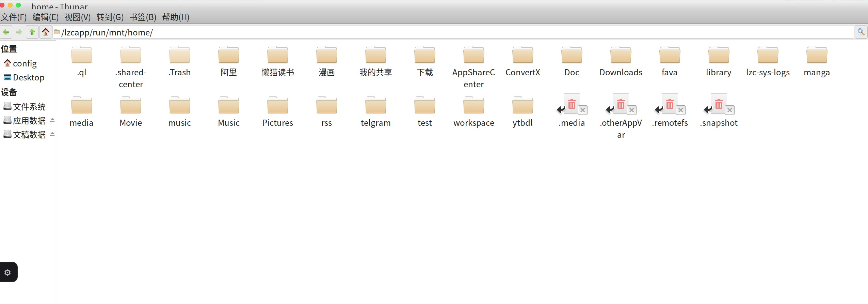868x304 pixels.
Task: Click the gear settings button at bottom left
Action: pos(8,272)
